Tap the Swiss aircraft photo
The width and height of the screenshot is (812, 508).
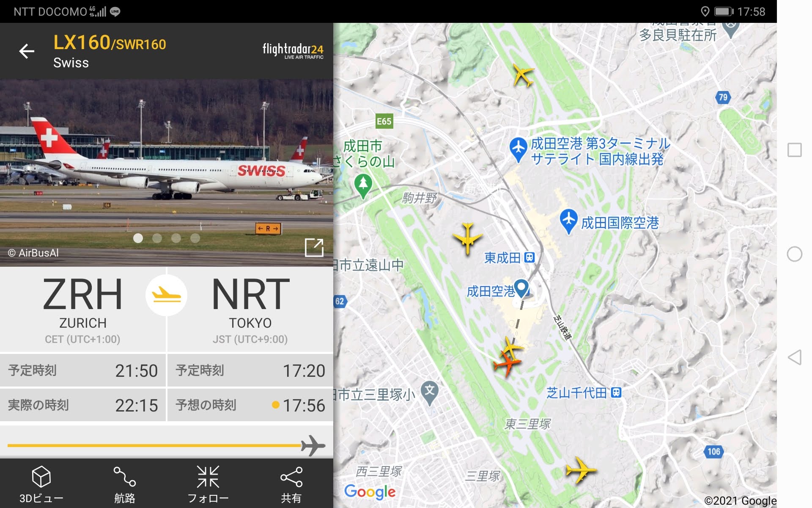pyautogui.click(x=167, y=173)
